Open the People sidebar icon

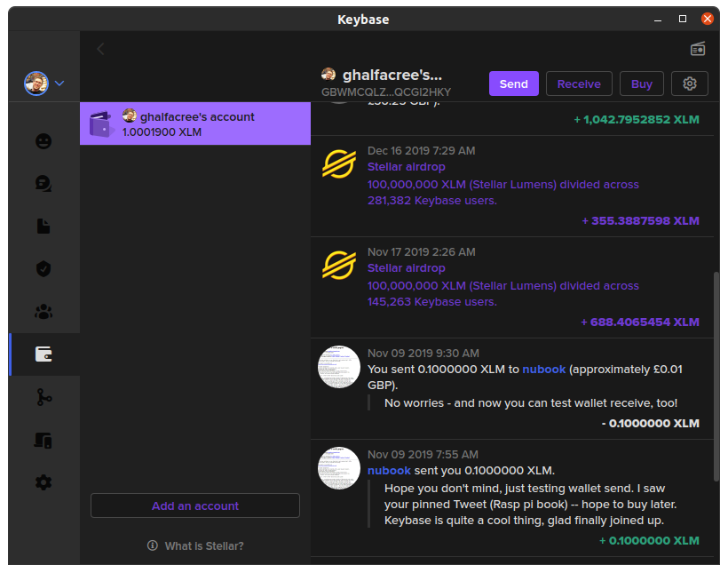pyautogui.click(x=44, y=141)
